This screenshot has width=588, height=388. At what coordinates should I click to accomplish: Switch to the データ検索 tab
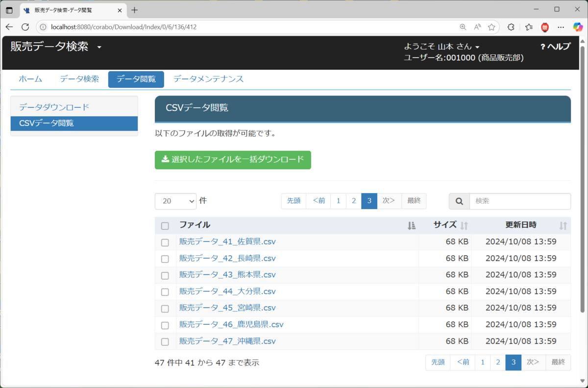pos(79,79)
